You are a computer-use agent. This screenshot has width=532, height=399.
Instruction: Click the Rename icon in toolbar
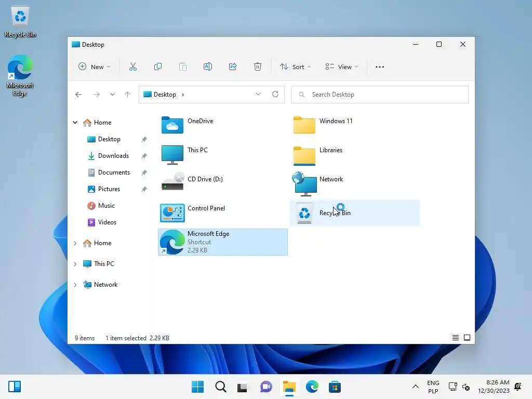point(208,67)
